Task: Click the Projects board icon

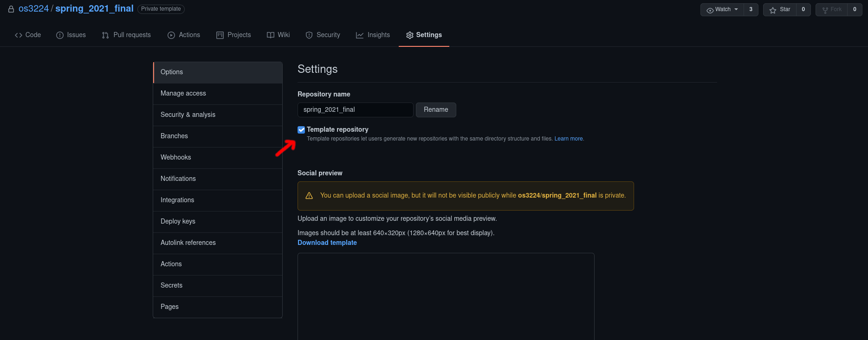Action: (x=220, y=35)
